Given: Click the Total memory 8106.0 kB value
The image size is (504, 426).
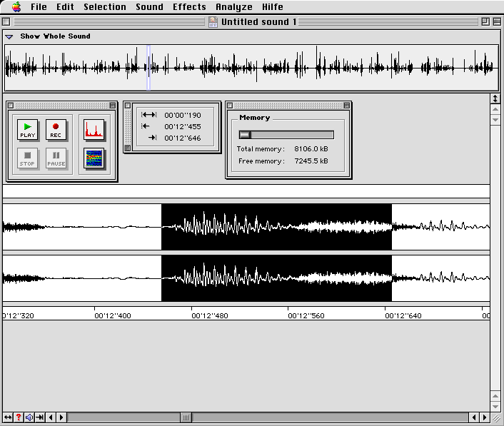Looking at the screenshot, I should [311, 148].
